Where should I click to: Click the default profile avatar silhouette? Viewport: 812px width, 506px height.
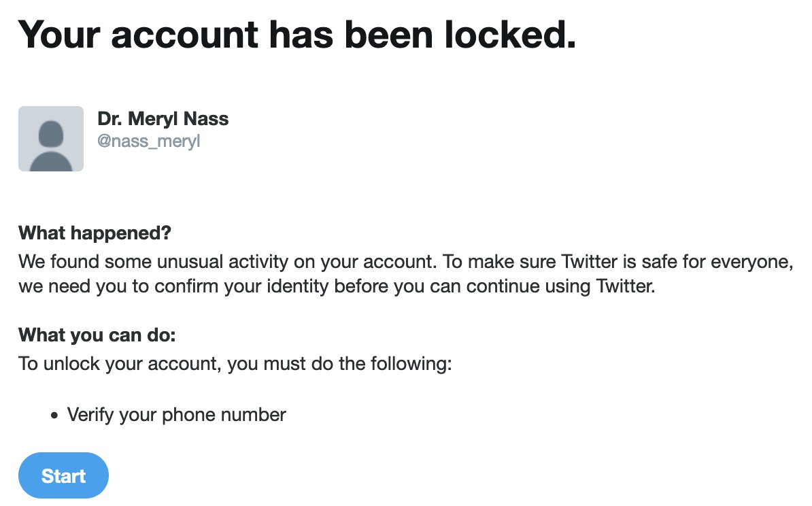[51, 139]
